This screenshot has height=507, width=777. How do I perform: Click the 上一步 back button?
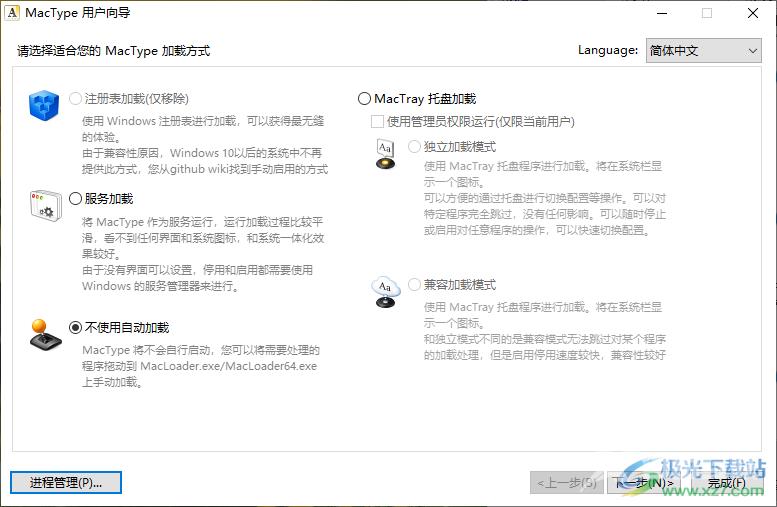[x=567, y=483]
